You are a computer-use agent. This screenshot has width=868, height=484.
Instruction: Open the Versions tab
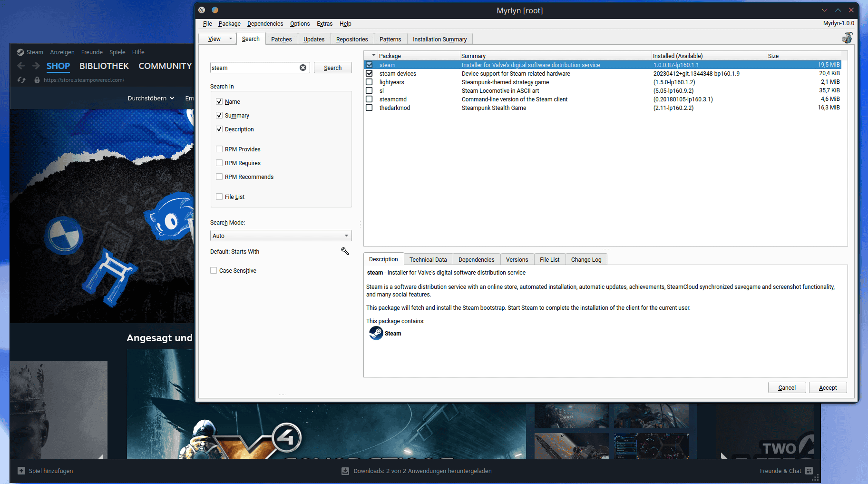point(517,259)
